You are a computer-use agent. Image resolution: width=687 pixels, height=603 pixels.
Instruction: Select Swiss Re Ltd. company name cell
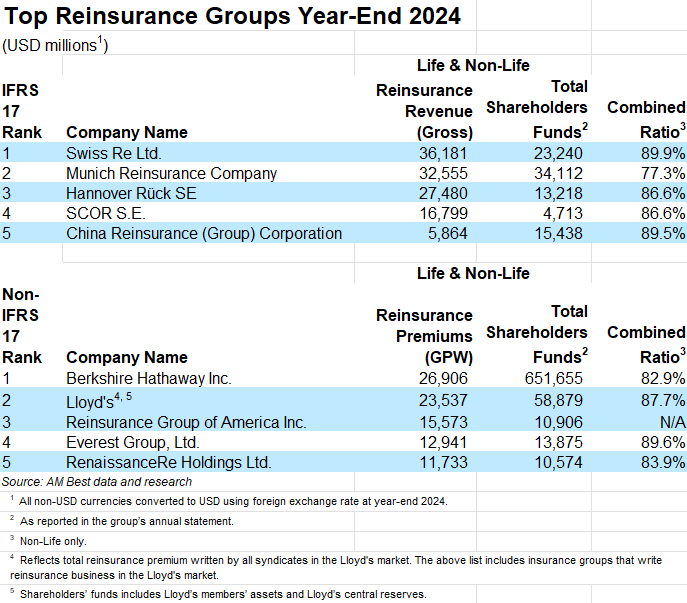click(x=114, y=153)
